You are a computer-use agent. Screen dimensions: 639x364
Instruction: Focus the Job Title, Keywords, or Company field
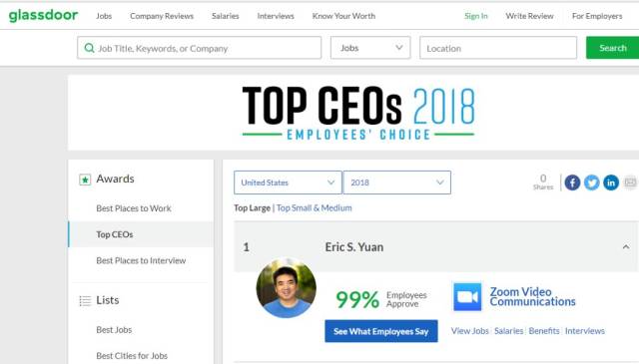pyautogui.click(x=200, y=48)
